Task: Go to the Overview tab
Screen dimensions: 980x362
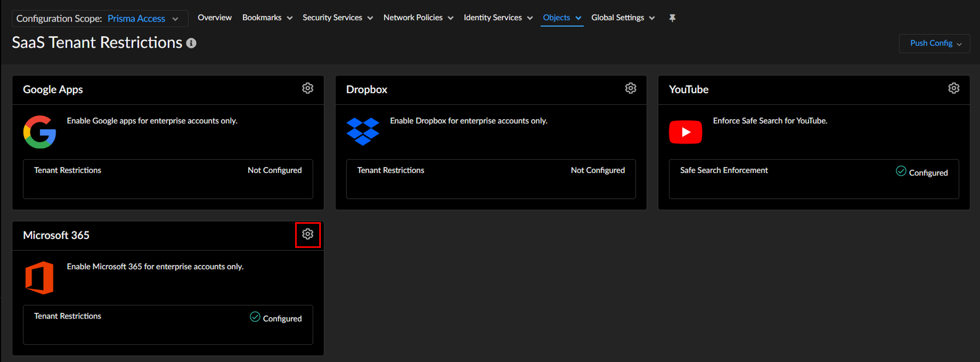Action: click(x=215, y=17)
